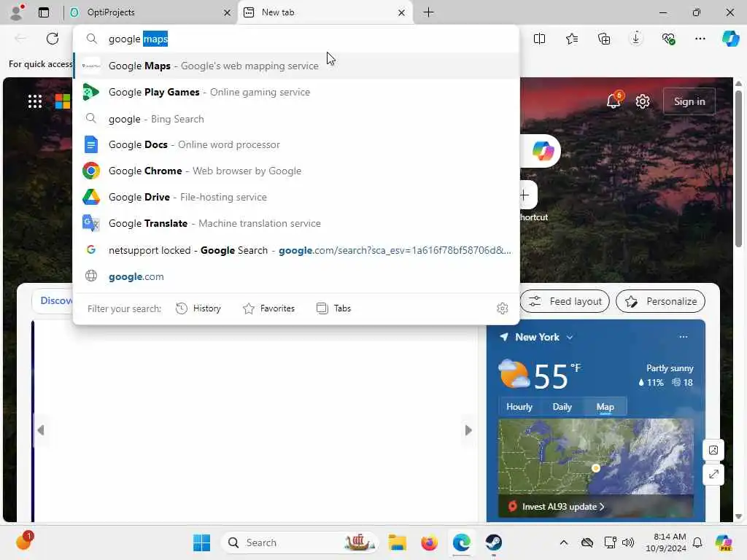Open the Collections icon in toolbar
Viewport: 747px width, 560px height.
[x=603, y=39]
